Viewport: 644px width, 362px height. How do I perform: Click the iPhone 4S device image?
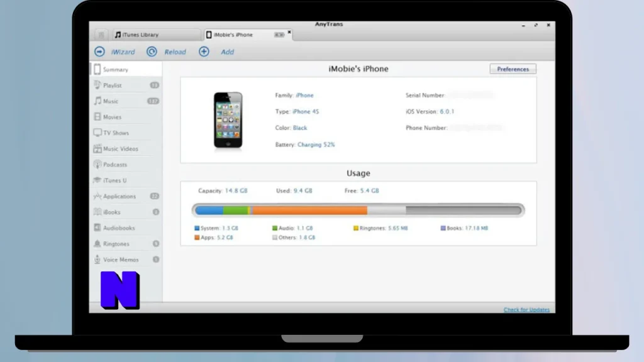click(x=228, y=120)
